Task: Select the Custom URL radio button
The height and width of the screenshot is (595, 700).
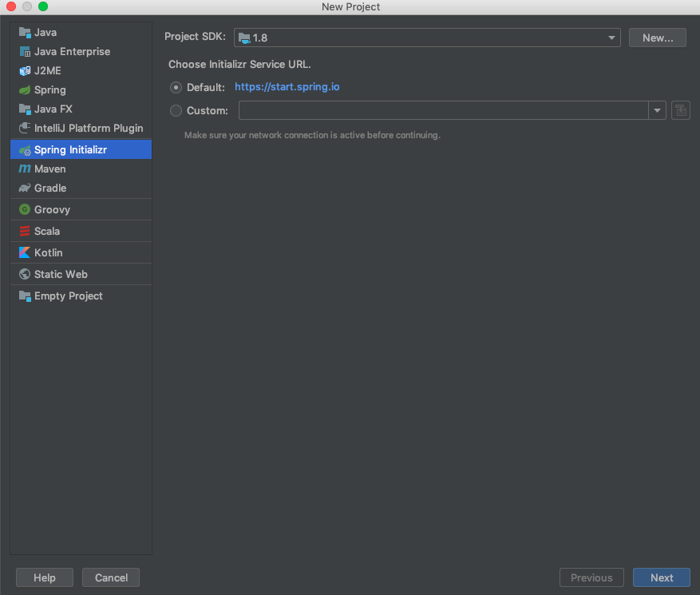Action: (176, 110)
